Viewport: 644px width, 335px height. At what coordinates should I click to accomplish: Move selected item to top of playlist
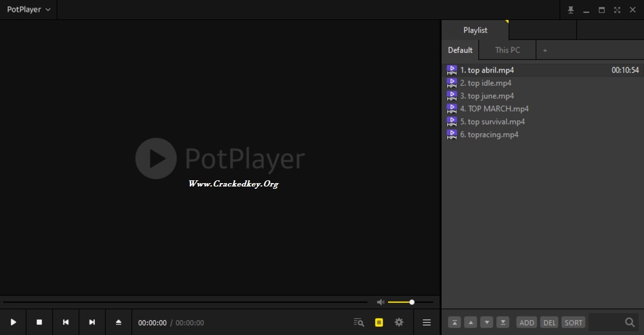[x=455, y=322]
